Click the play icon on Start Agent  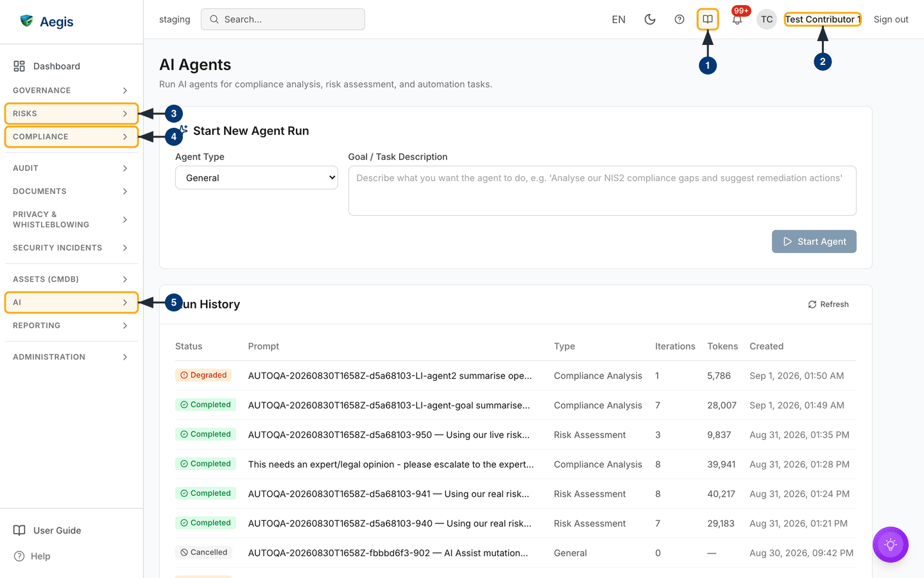[787, 241]
